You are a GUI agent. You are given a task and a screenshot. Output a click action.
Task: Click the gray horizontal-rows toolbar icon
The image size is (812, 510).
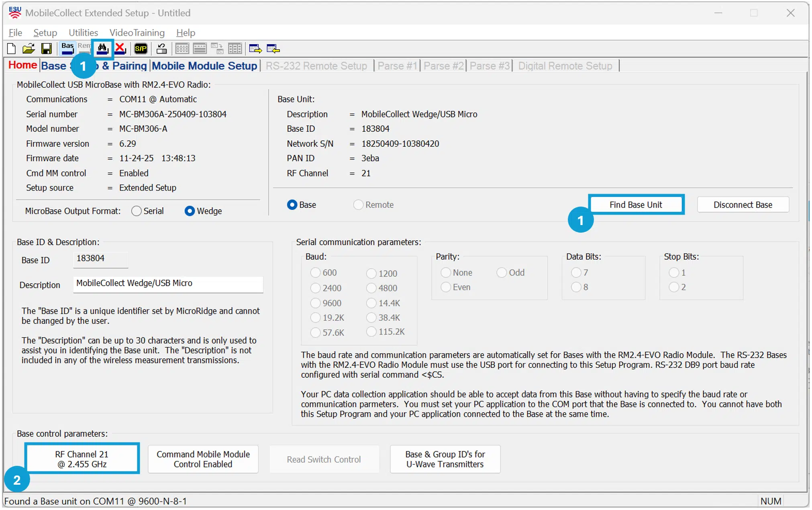[x=200, y=49]
